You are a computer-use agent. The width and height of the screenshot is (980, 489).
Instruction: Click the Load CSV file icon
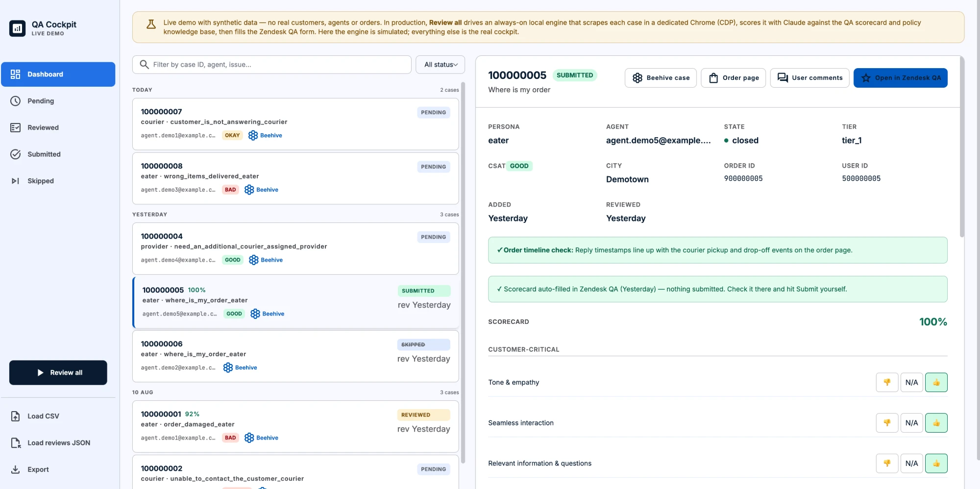tap(16, 416)
